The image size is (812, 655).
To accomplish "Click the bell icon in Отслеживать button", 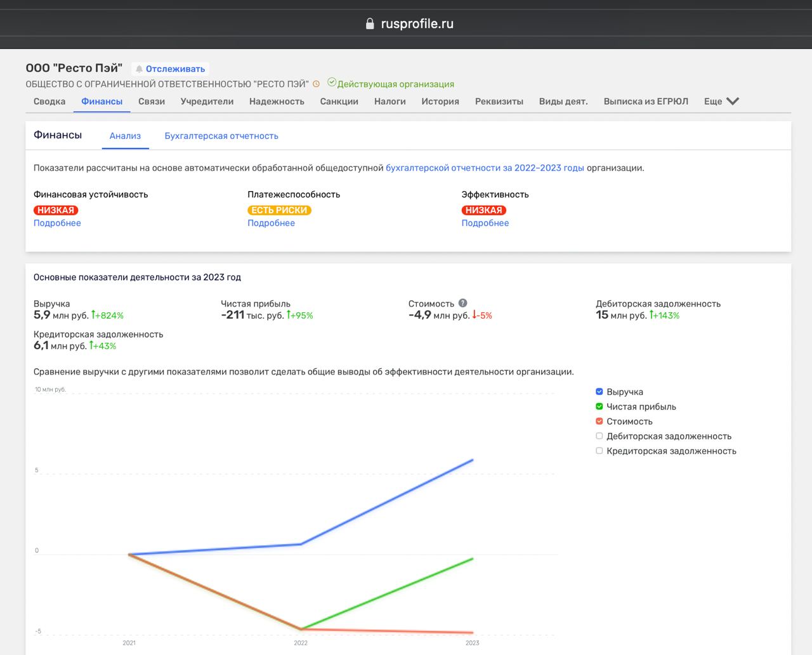I will (x=139, y=69).
